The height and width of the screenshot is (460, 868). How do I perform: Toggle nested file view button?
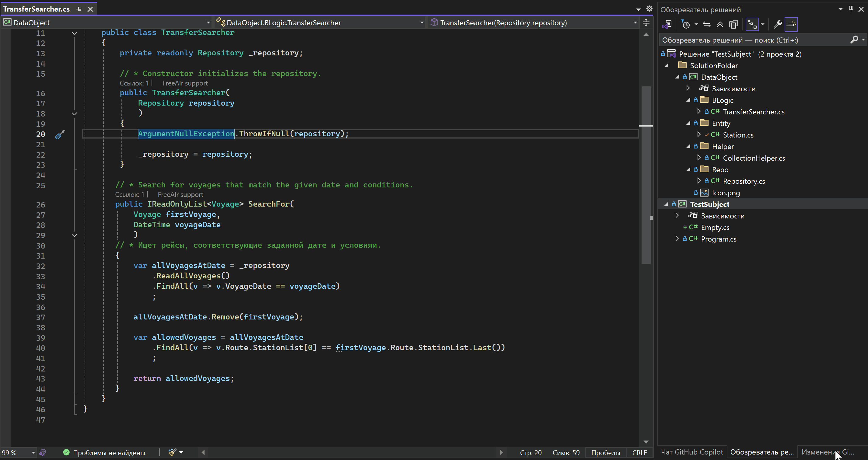(x=752, y=24)
